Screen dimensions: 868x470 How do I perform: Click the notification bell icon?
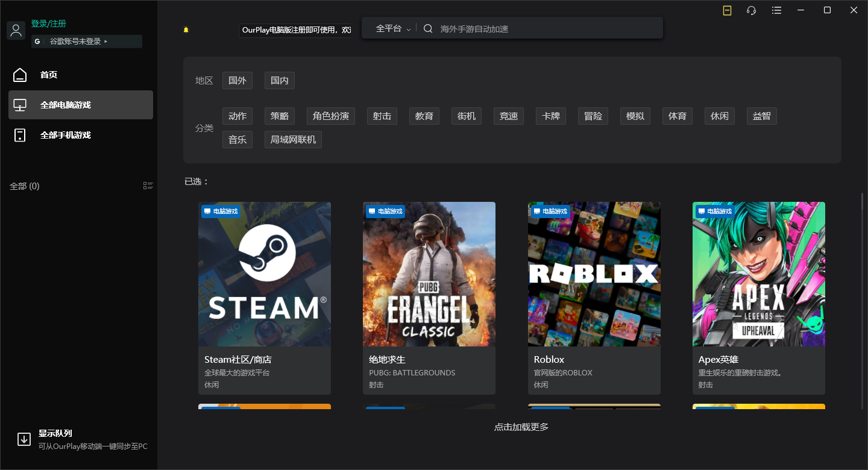pos(186,28)
